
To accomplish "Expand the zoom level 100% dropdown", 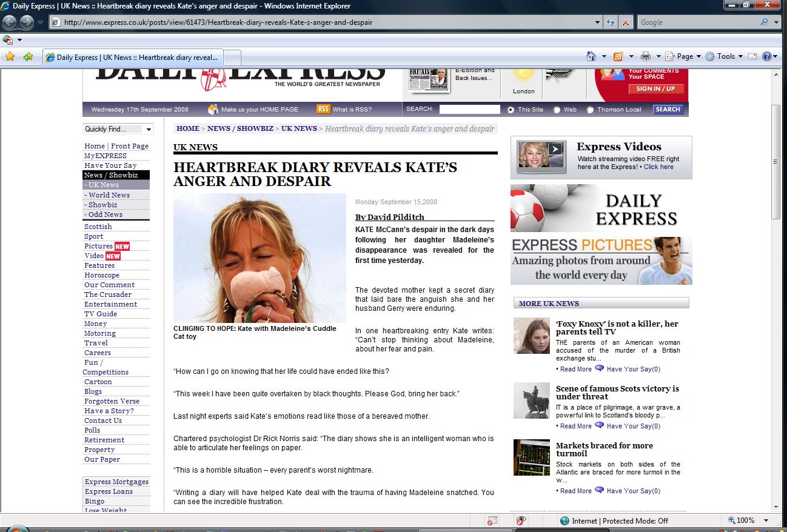I will tap(766, 520).
